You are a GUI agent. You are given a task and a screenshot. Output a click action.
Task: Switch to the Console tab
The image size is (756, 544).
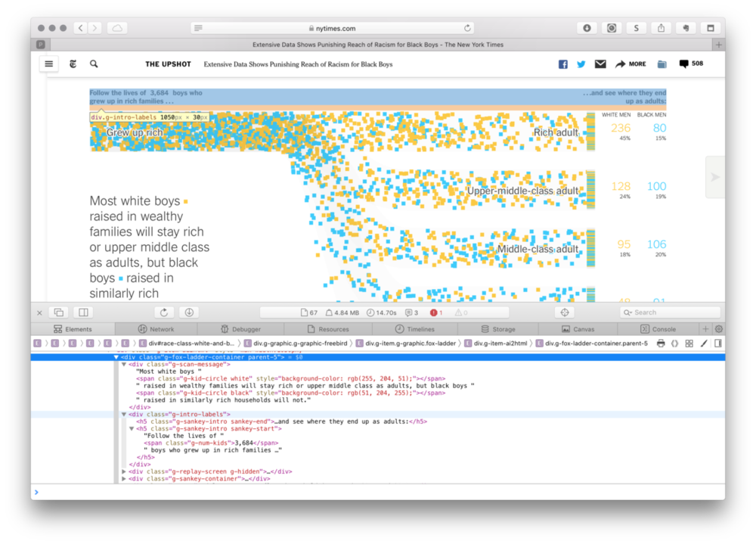point(658,329)
